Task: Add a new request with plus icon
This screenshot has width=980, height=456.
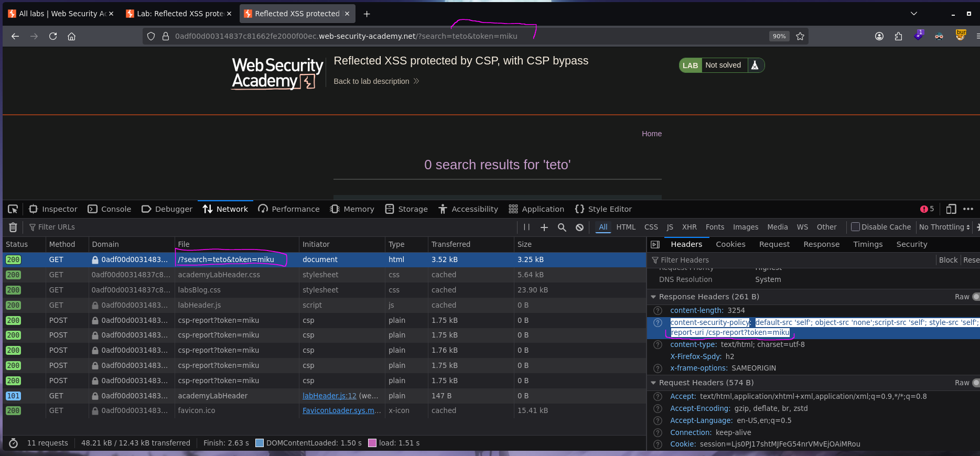Action: click(x=544, y=227)
